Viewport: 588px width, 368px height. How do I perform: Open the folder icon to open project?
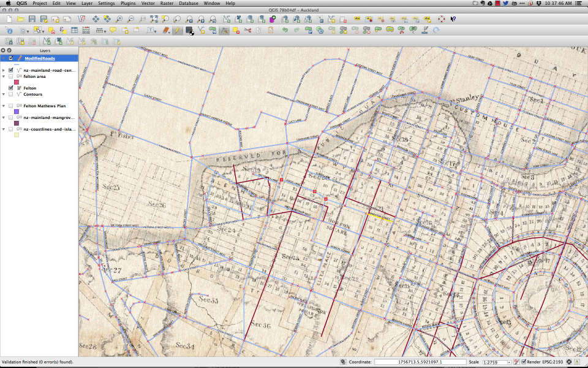(20, 20)
